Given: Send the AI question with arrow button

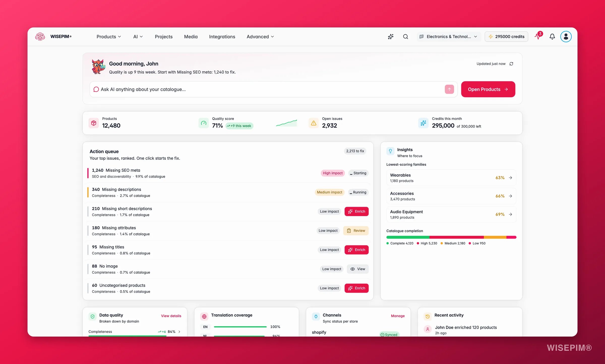Looking at the screenshot, I should pos(449,89).
